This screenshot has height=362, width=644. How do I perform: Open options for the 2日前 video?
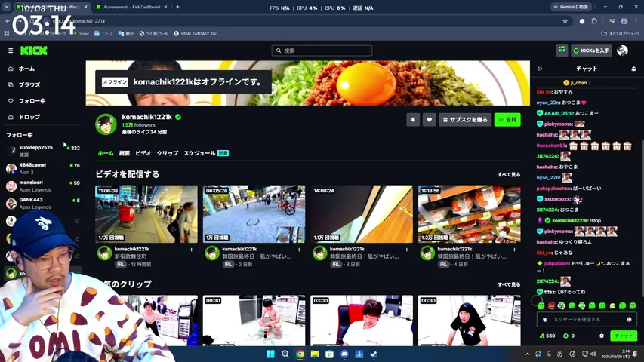(x=299, y=250)
